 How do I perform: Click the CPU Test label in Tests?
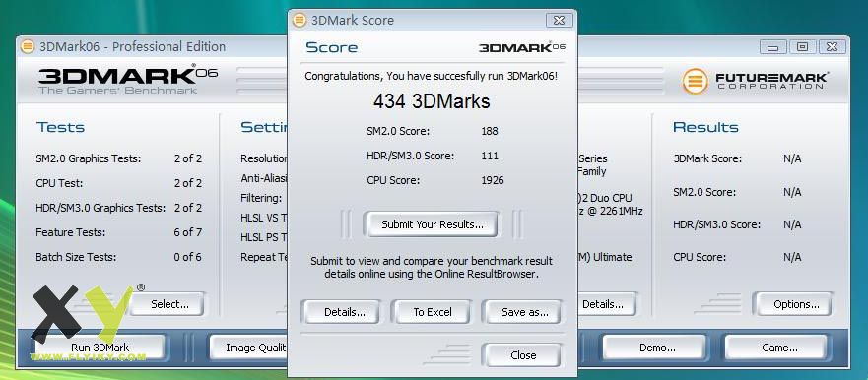pos(59,183)
